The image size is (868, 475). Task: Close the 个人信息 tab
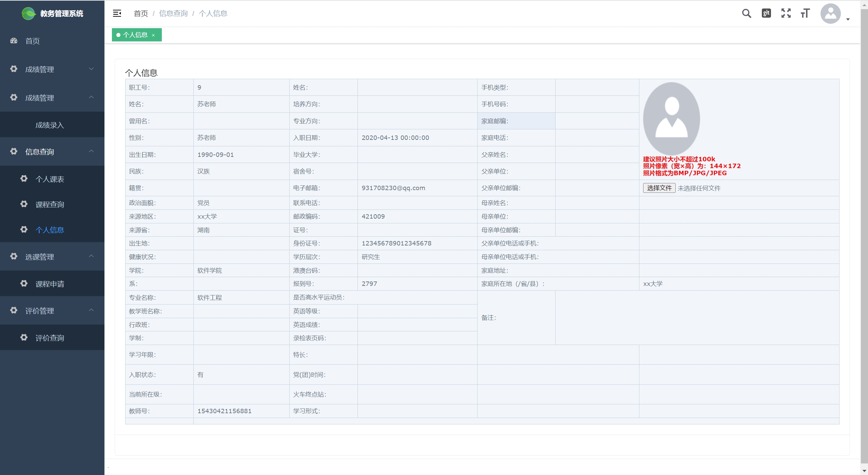point(153,35)
